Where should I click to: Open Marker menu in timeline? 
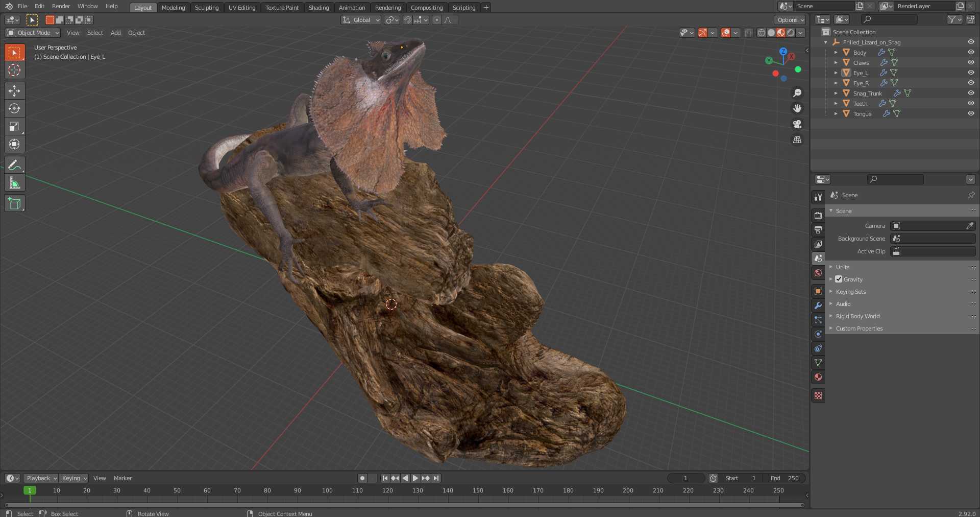(122, 478)
